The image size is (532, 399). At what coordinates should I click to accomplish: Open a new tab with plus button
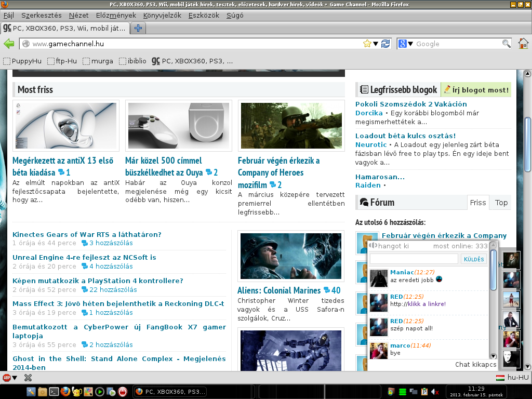coord(138,28)
